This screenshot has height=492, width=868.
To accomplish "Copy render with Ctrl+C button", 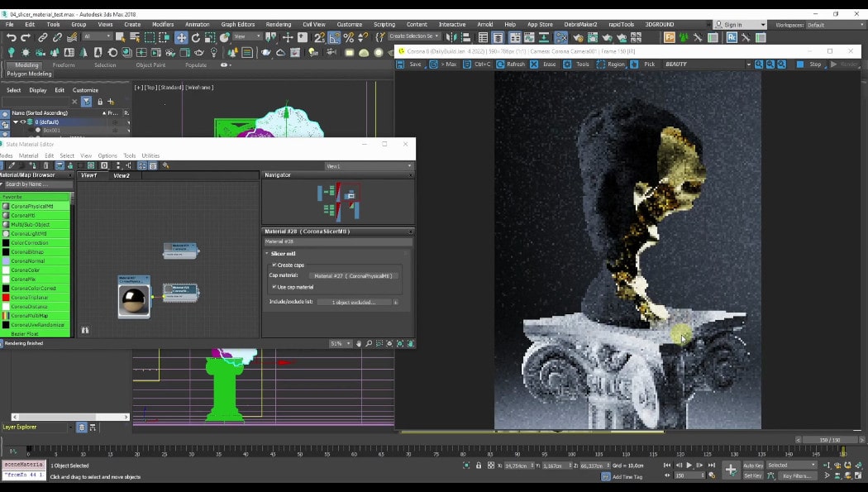I will (x=477, y=64).
